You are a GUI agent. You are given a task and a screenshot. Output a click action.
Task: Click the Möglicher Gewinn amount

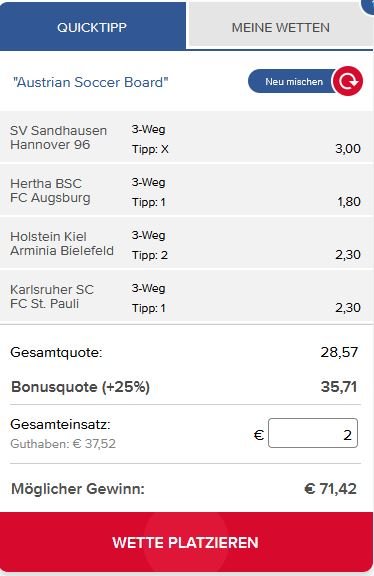point(330,489)
